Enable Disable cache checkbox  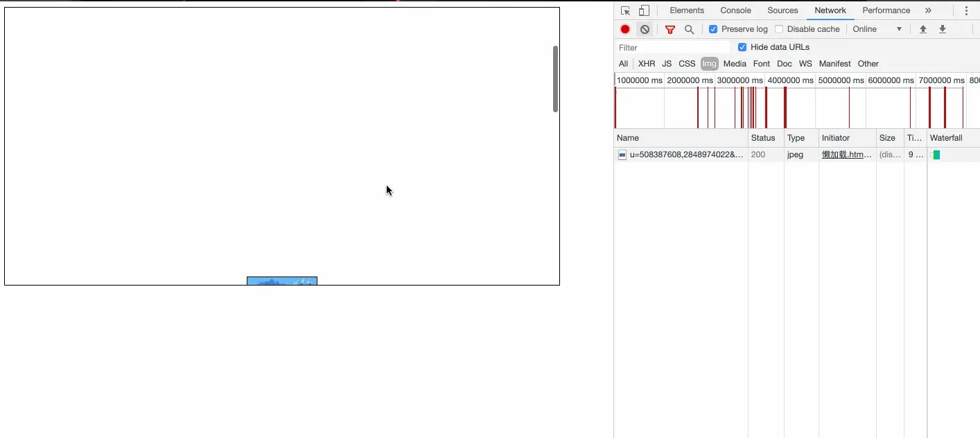point(779,29)
